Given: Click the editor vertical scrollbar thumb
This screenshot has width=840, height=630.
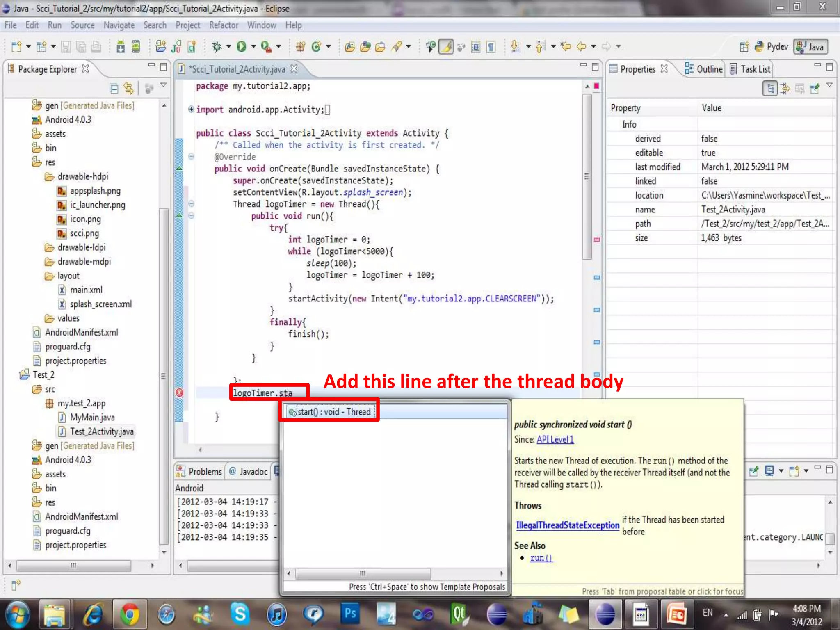Looking at the screenshot, I should pos(587,176).
